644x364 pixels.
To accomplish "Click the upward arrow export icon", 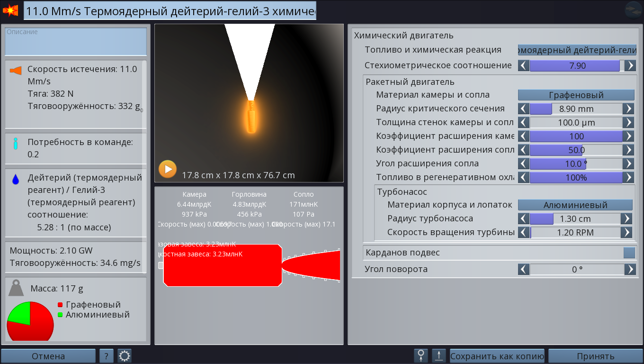I will [439, 356].
